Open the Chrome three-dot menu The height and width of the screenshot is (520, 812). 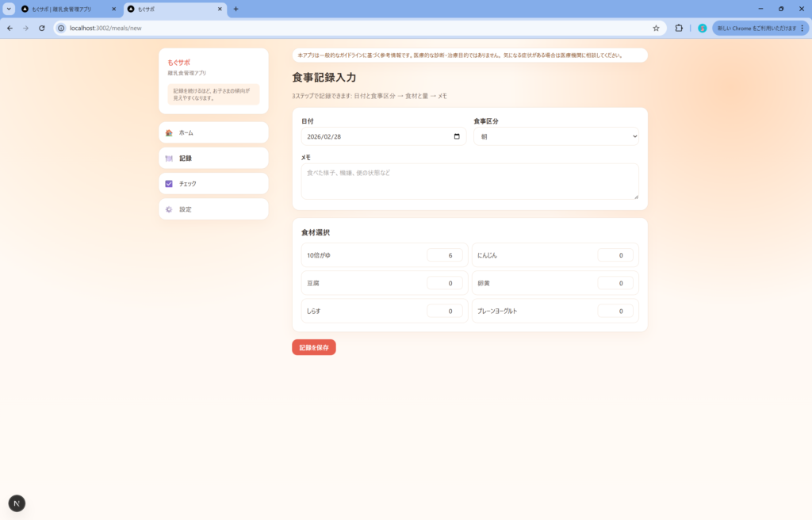click(802, 28)
